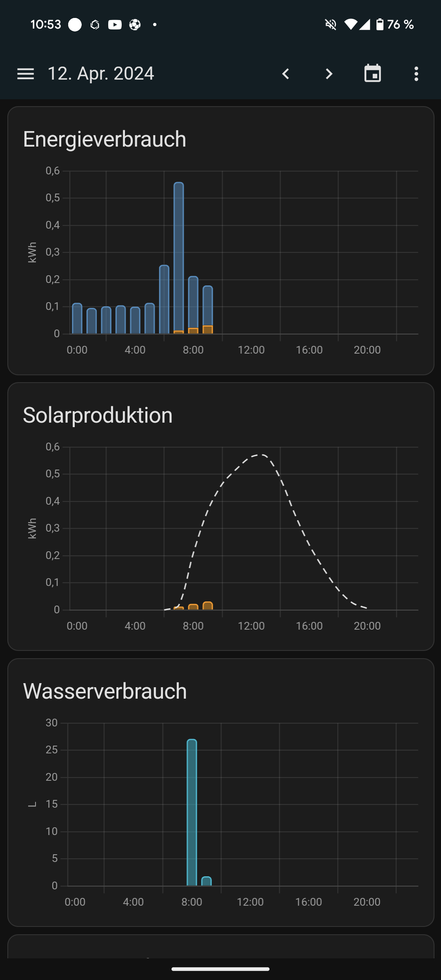
Task: Open the three-dot overflow menu
Action: tap(416, 74)
